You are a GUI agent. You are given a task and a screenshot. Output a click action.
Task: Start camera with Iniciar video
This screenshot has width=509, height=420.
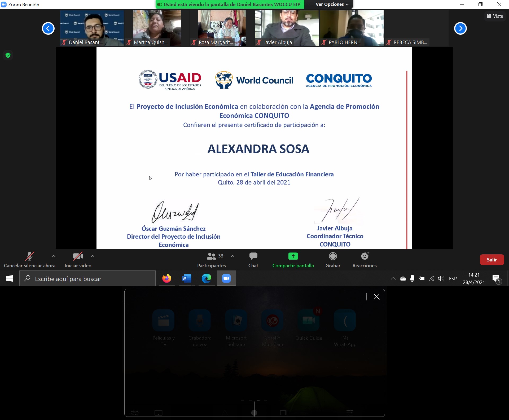78,260
